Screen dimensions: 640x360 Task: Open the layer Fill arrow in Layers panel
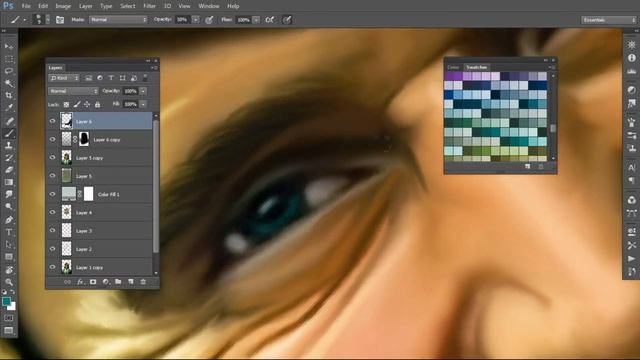click(143, 104)
